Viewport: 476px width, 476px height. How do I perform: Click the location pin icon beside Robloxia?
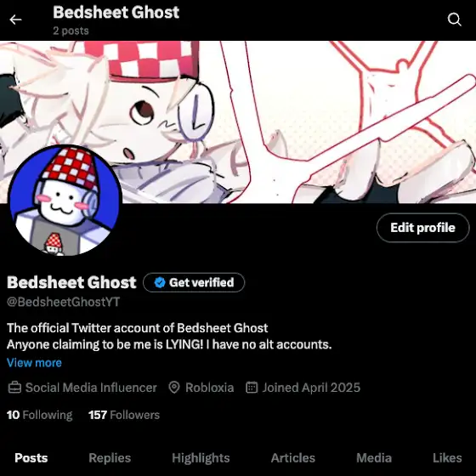click(x=174, y=388)
